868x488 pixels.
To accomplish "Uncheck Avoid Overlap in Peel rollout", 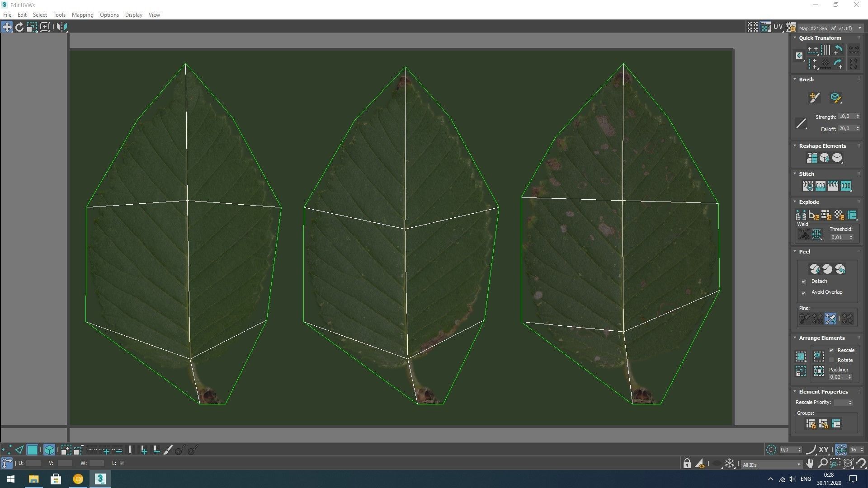I will (804, 293).
